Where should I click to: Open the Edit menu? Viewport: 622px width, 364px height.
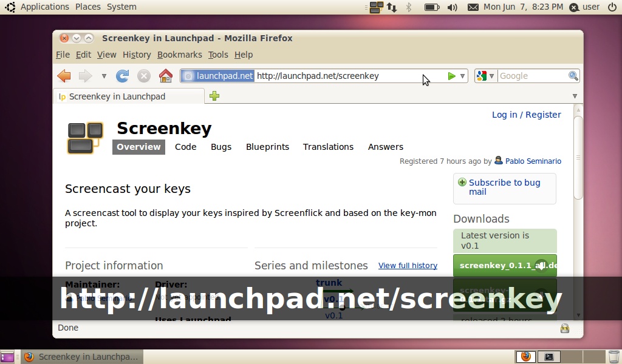83,55
